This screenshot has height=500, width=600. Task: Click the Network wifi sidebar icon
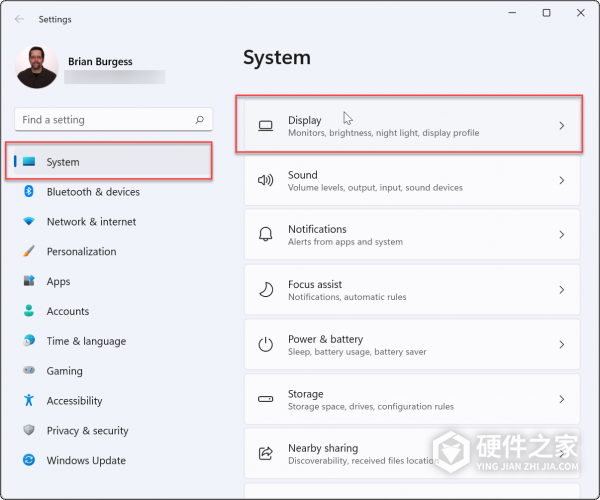(29, 221)
